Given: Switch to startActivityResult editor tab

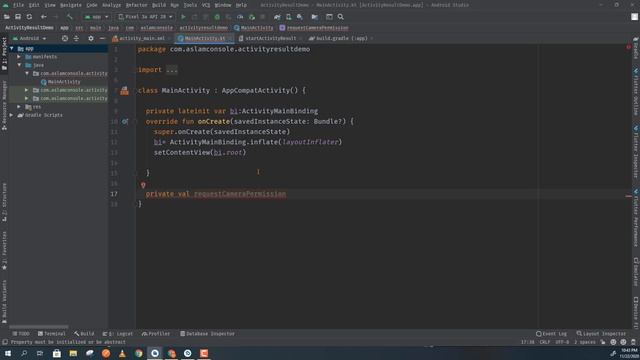Looking at the screenshot, I should 270,38.
